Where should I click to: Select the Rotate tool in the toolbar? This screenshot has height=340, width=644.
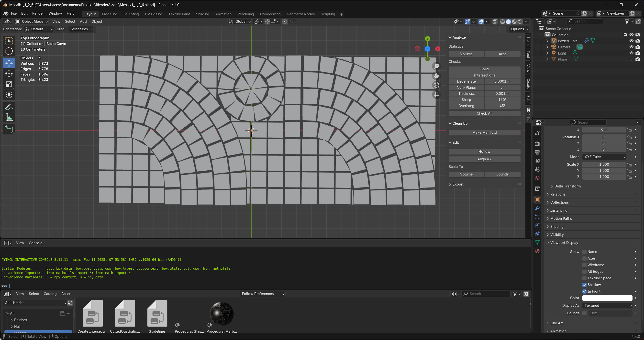[9, 74]
